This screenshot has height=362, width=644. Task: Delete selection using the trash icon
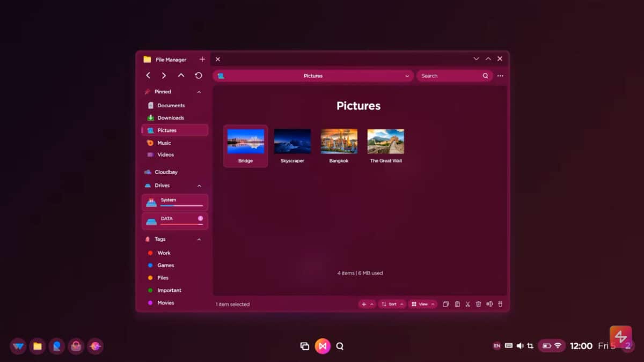click(479, 304)
